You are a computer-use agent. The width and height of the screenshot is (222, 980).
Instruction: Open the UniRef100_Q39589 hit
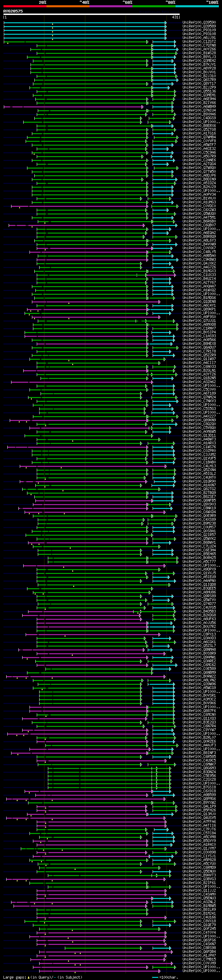tap(199, 26)
